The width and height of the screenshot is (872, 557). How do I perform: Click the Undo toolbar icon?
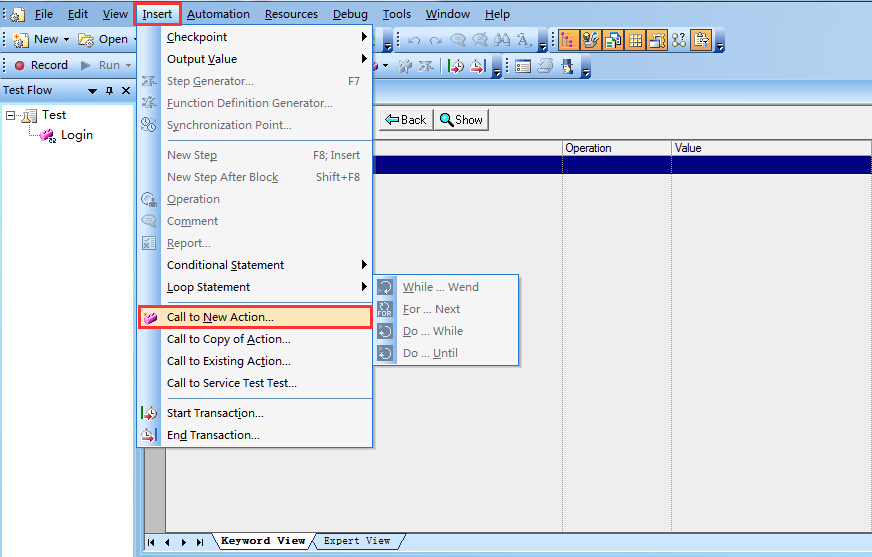pos(414,40)
